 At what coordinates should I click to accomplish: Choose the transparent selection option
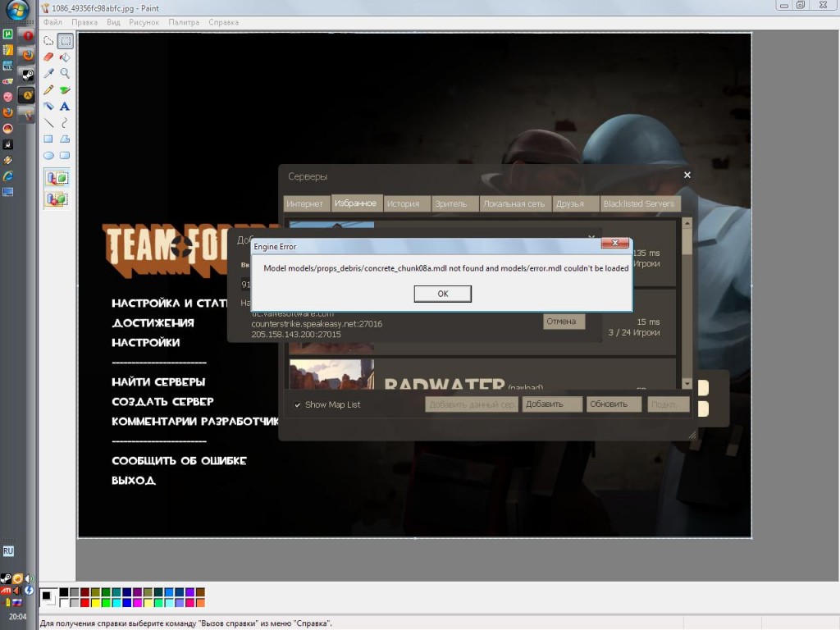point(57,200)
